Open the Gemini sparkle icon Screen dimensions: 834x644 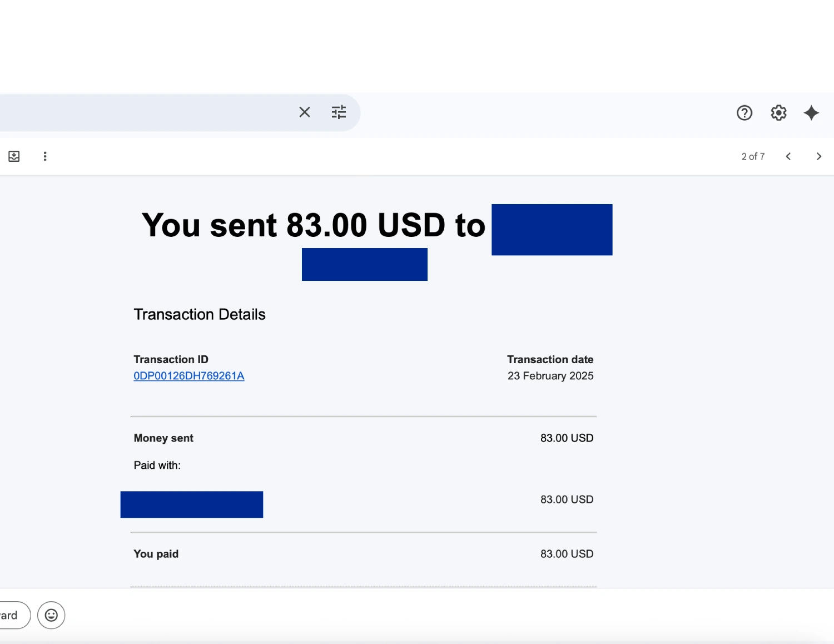click(x=811, y=113)
